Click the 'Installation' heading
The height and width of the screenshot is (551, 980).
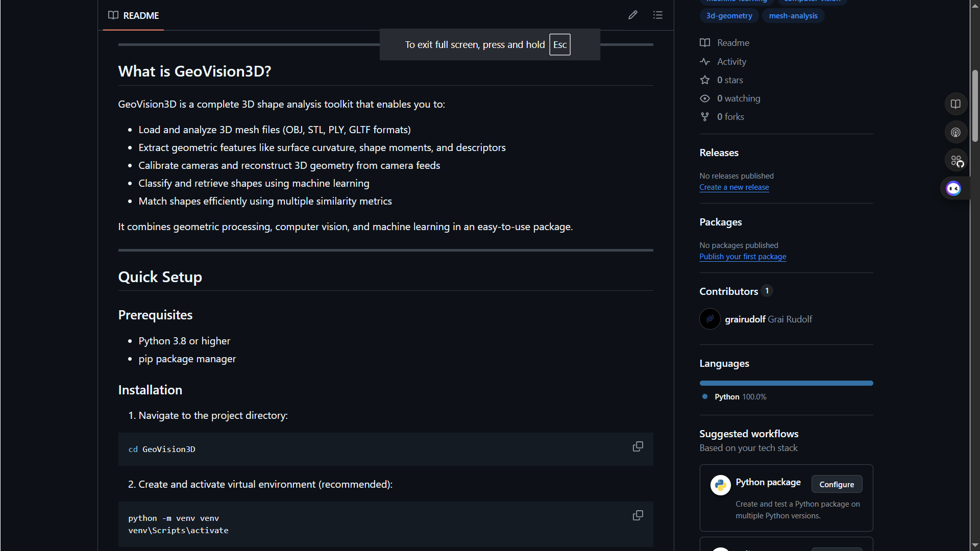click(150, 390)
